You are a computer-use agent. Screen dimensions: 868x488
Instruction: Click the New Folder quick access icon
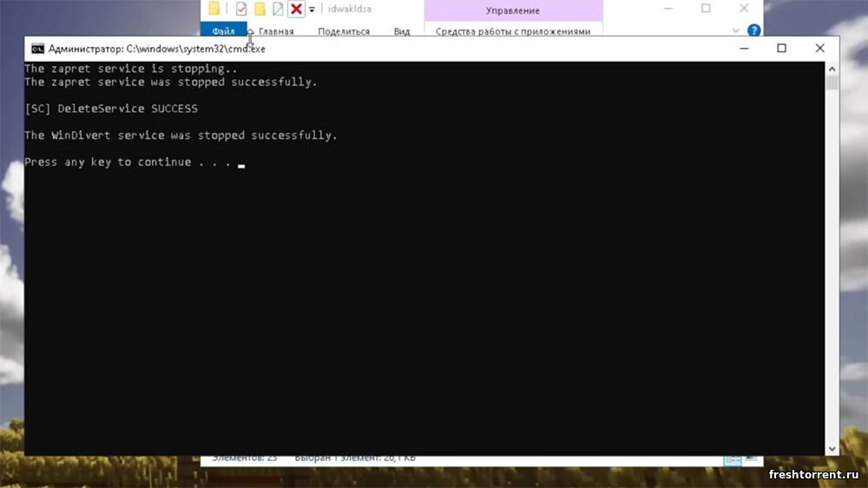260,9
